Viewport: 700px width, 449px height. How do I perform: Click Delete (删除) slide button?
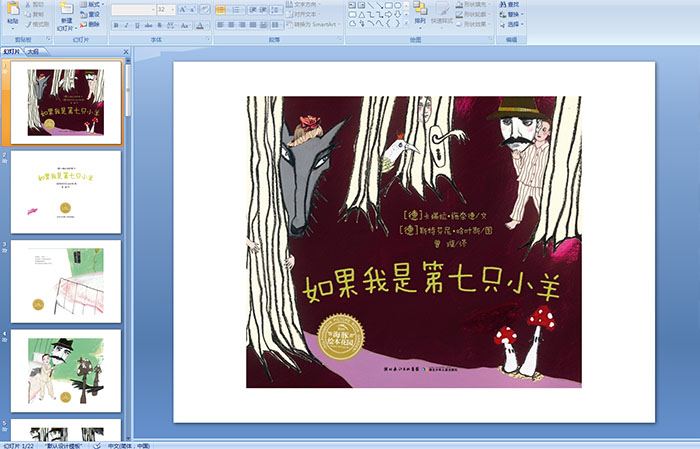90,24
